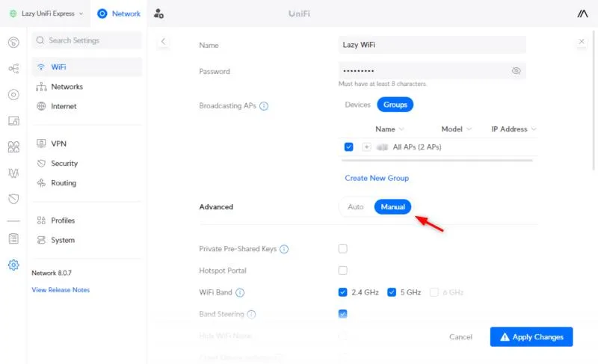Open Networks settings section
598x364 pixels.
click(x=87, y=87)
